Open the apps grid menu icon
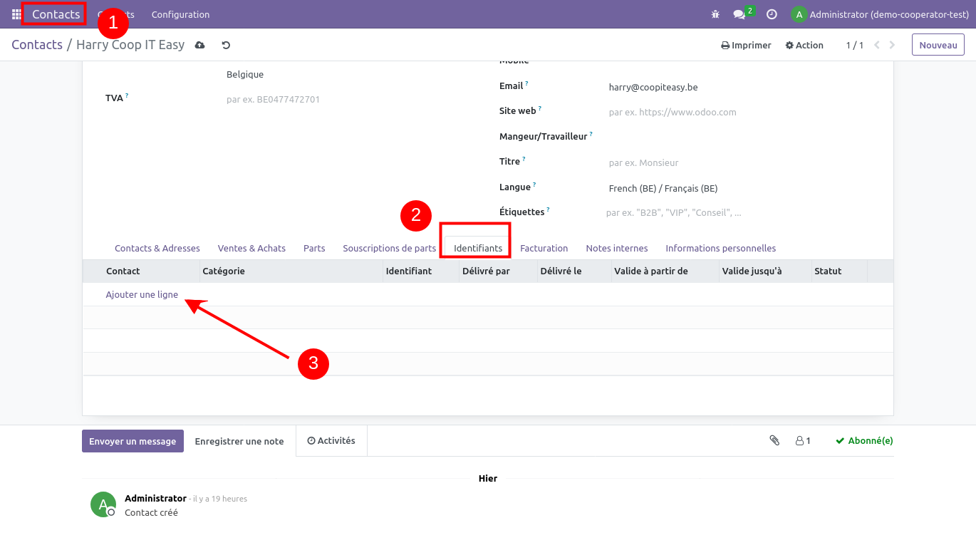The image size is (976, 560). pos(16,14)
